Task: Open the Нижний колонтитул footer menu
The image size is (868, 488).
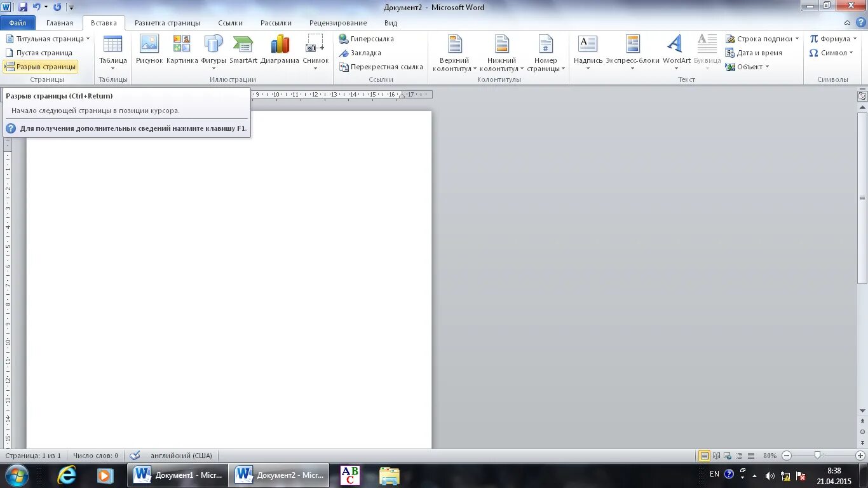Action: (502, 53)
